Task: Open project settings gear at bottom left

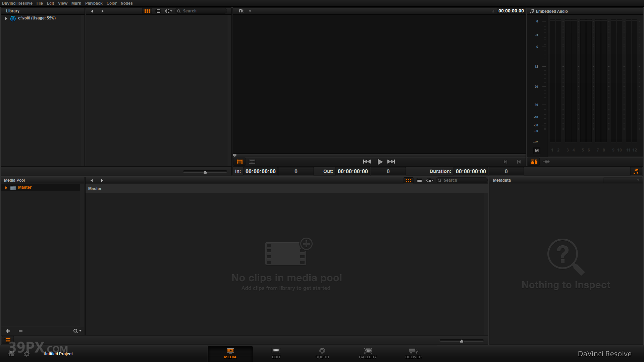Action: click(26, 354)
